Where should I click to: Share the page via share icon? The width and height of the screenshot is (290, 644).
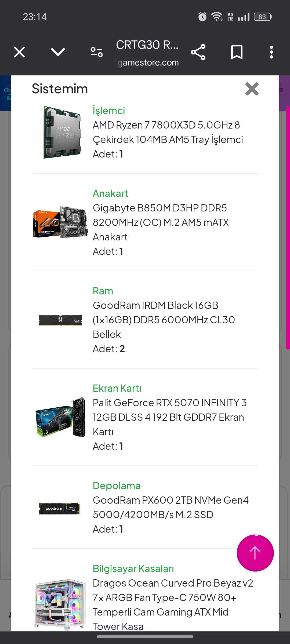click(198, 52)
